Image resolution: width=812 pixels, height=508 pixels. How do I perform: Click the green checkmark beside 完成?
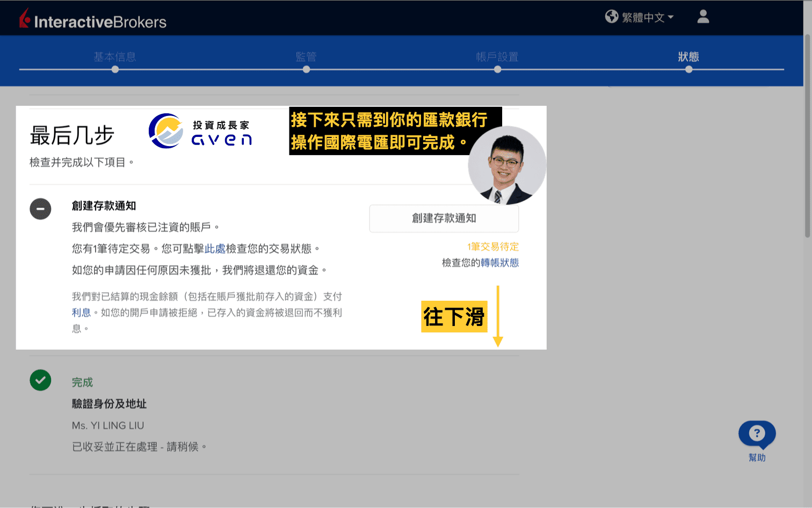tap(40, 380)
